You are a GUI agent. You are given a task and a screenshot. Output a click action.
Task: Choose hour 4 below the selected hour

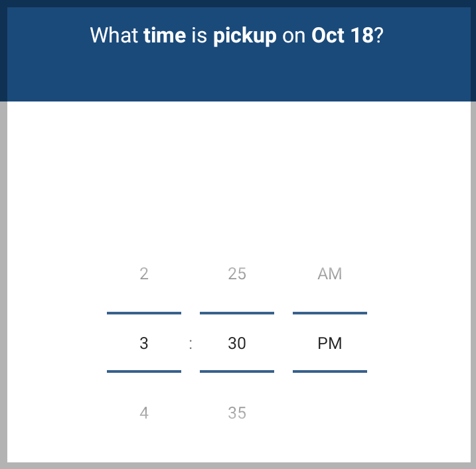coord(144,413)
